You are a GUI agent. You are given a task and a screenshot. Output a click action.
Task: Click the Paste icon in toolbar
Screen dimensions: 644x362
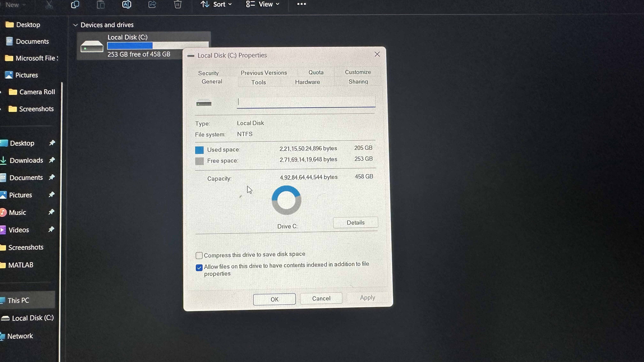coord(101,4)
